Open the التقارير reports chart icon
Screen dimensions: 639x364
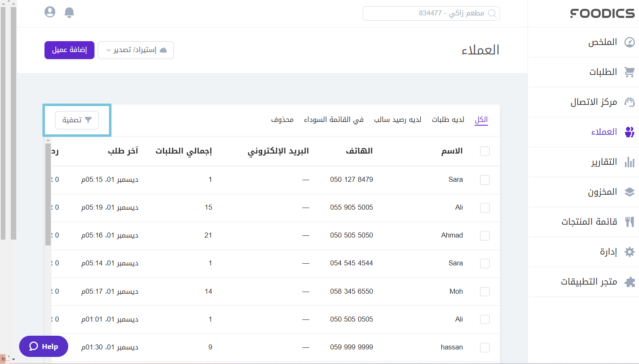click(x=629, y=162)
